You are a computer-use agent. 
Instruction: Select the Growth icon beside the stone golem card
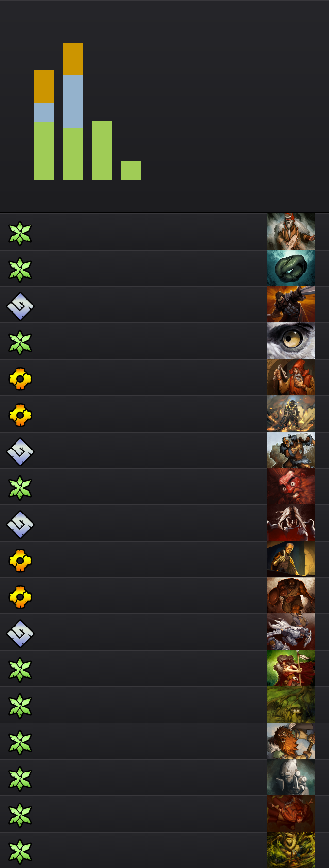[20, 779]
